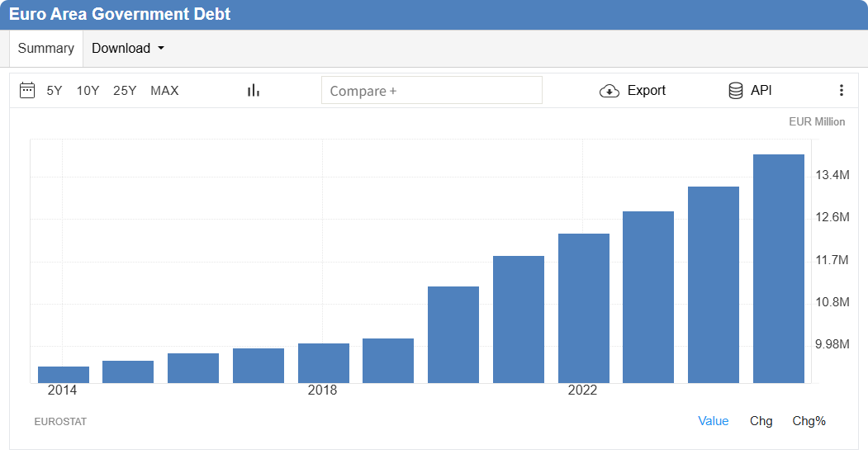Click the 2018 x-axis label

(x=322, y=390)
